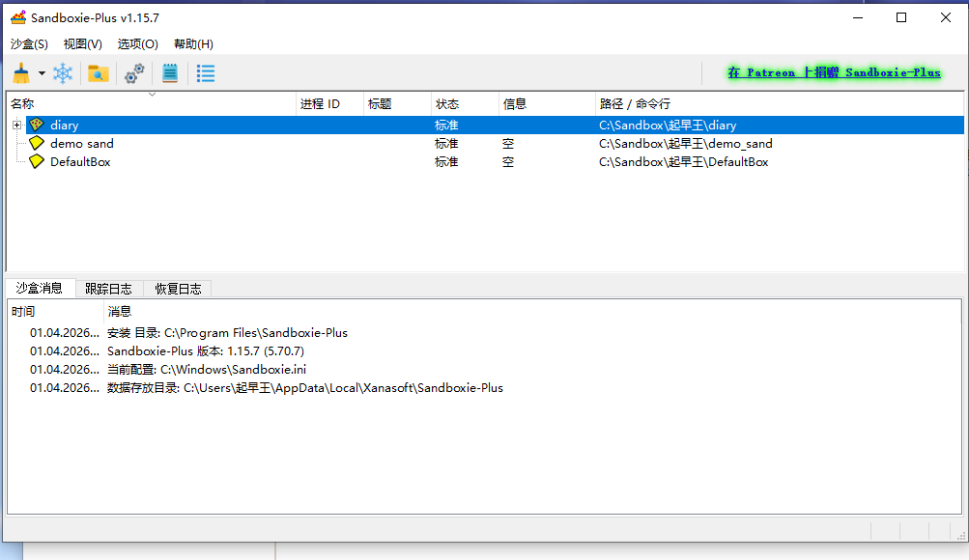Click the name column sort indicator arrow

pyautogui.click(x=152, y=95)
